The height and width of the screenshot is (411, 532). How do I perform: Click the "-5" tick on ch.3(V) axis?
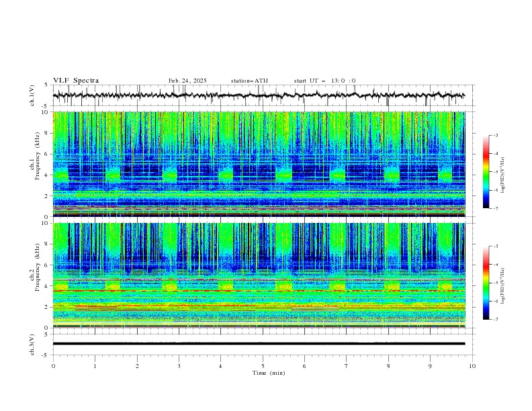pos(46,355)
